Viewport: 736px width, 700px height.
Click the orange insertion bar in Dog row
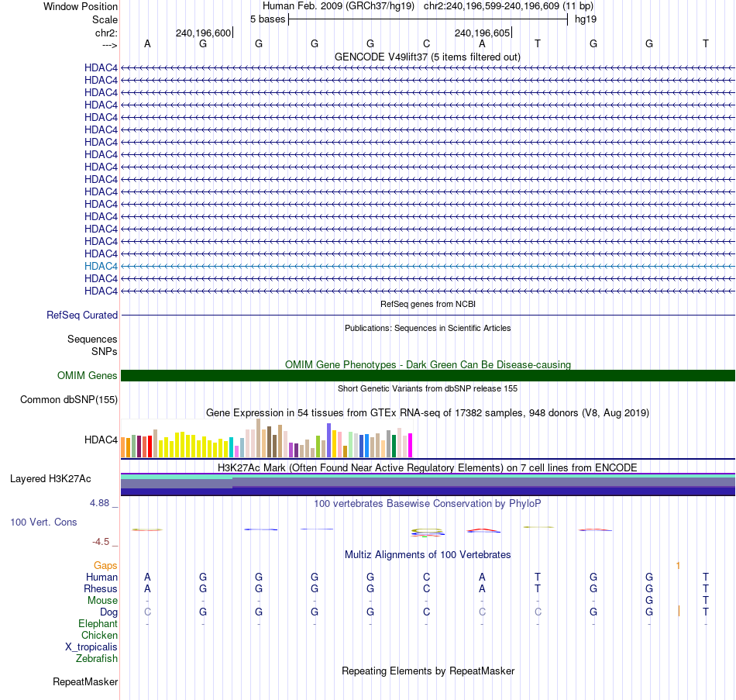click(679, 611)
